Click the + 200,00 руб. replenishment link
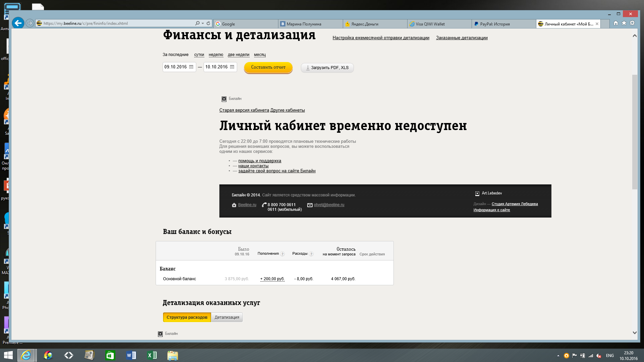Viewport: 644px width, 362px height. pyautogui.click(x=272, y=279)
